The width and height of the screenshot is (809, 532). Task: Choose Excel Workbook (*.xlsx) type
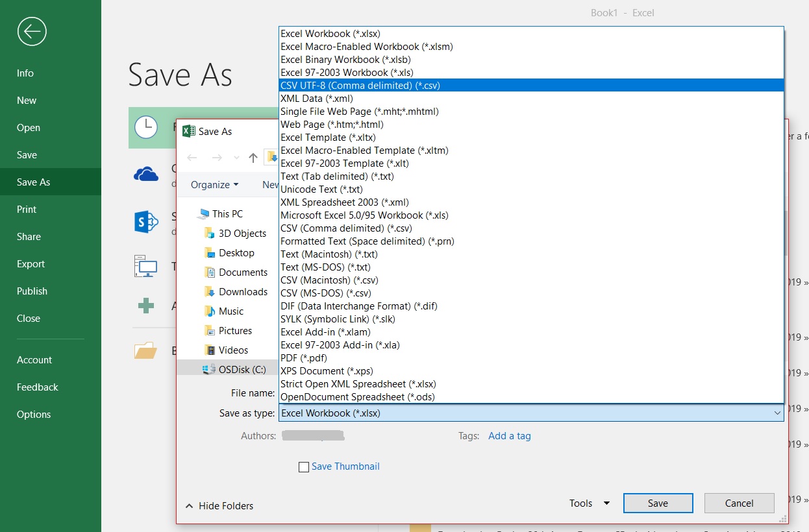[531, 33]
